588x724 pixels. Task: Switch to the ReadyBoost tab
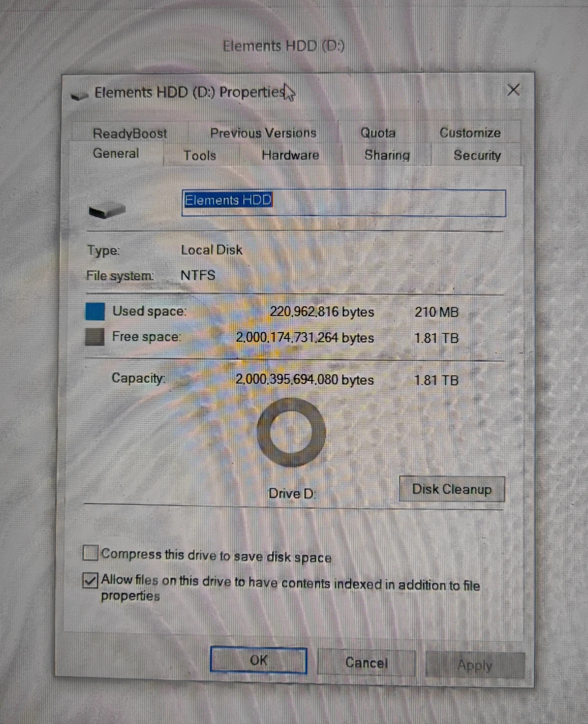pos(130,134)
